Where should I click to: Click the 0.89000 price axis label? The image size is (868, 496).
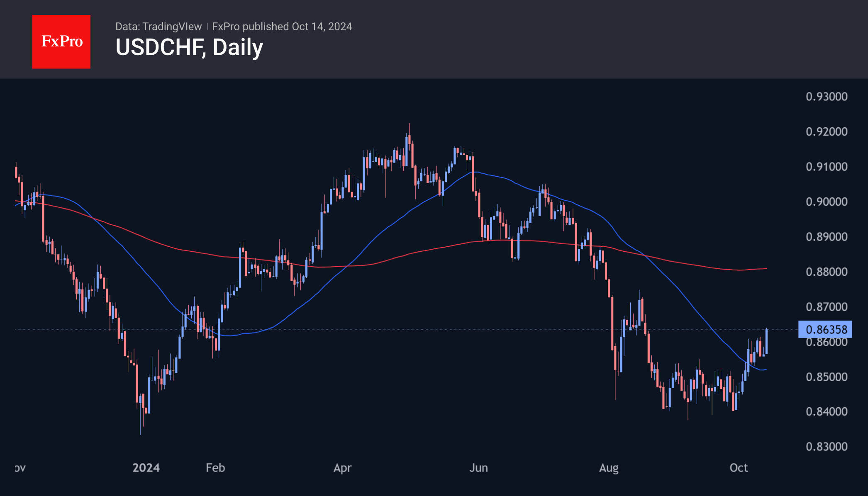(x=826, y=237)
